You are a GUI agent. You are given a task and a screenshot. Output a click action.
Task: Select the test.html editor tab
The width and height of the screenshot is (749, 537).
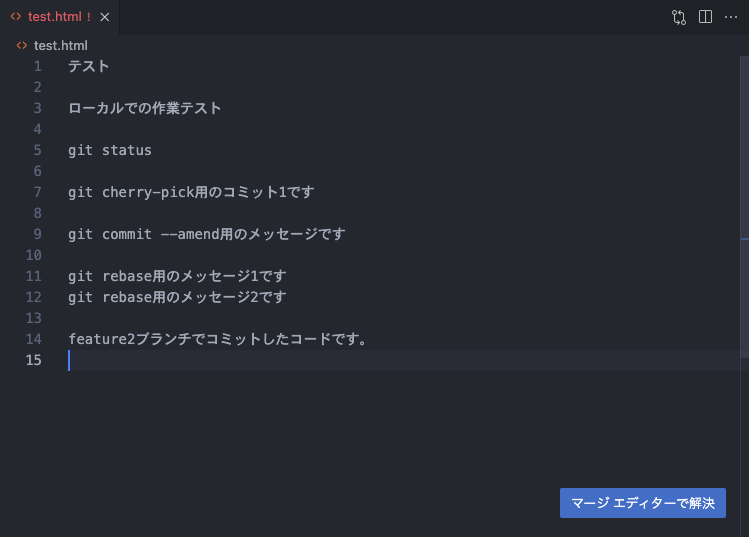tap(60, 17)
